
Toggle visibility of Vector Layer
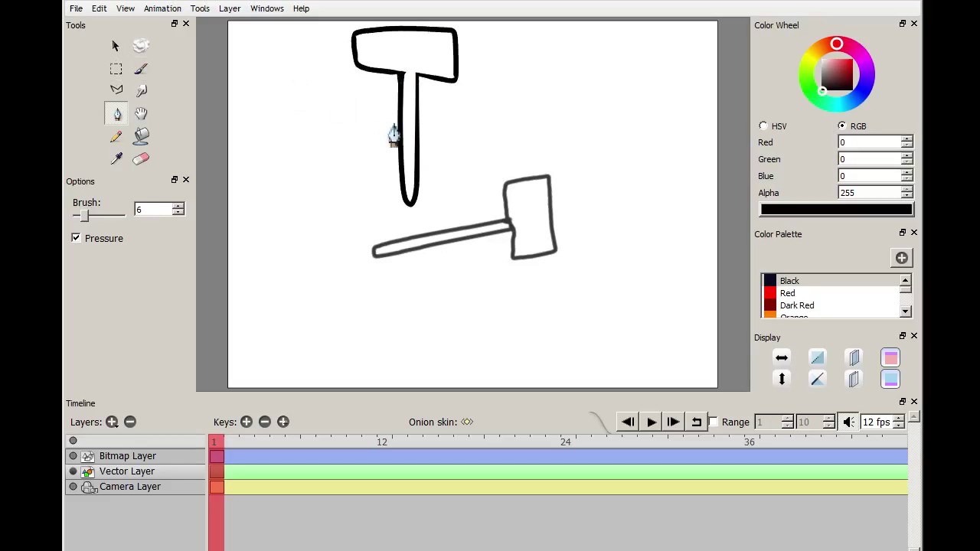click(73, 471)
